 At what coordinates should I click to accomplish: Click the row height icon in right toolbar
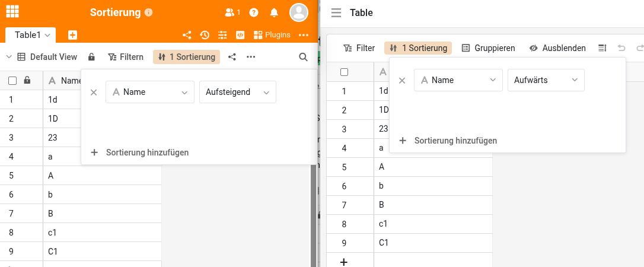click(602, 48)
